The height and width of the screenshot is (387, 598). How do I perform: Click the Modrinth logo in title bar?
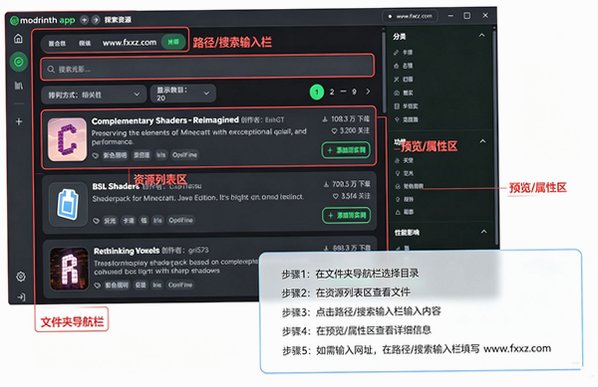pos(14,21)
